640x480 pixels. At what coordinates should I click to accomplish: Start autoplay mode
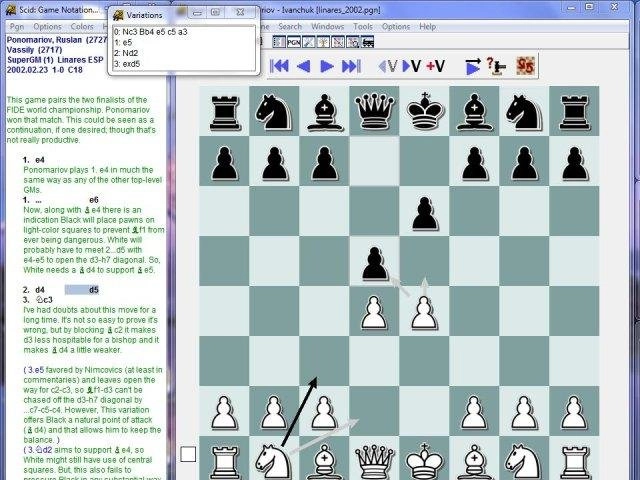click(473, 67)
